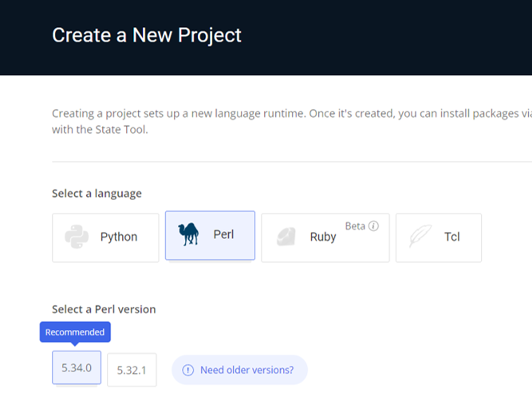Click the "Create a New Project" heading
This screenshot has height=416, width=532.
(x=147, y=35)
